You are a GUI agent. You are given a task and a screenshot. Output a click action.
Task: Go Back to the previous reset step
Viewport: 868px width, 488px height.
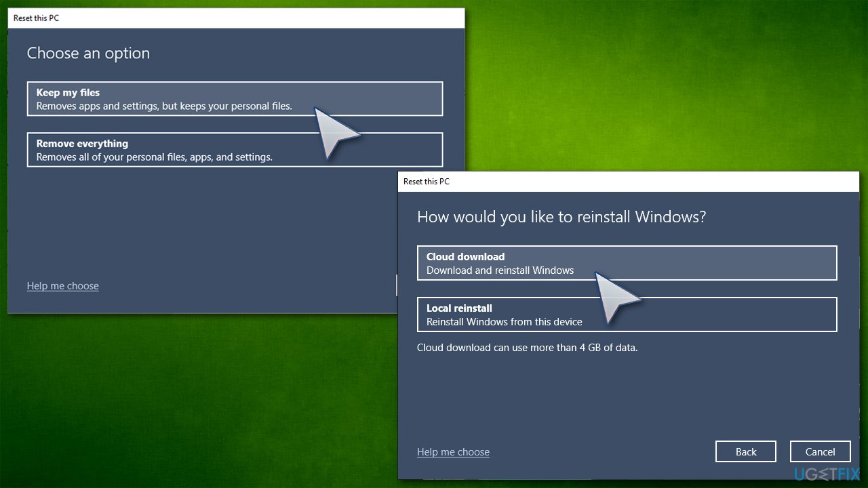(x=745, y=451)
